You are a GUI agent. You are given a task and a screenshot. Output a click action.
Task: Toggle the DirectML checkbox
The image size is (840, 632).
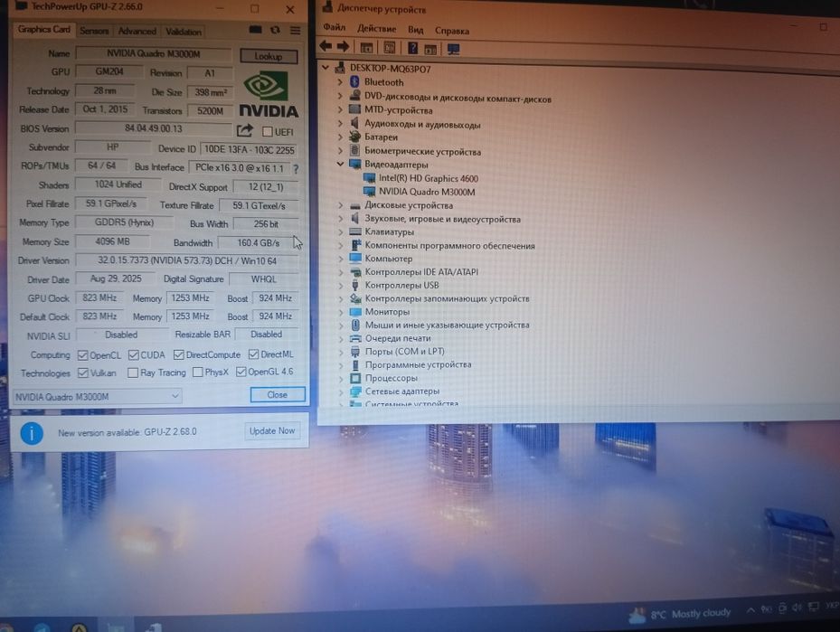(x=253, y=354)
